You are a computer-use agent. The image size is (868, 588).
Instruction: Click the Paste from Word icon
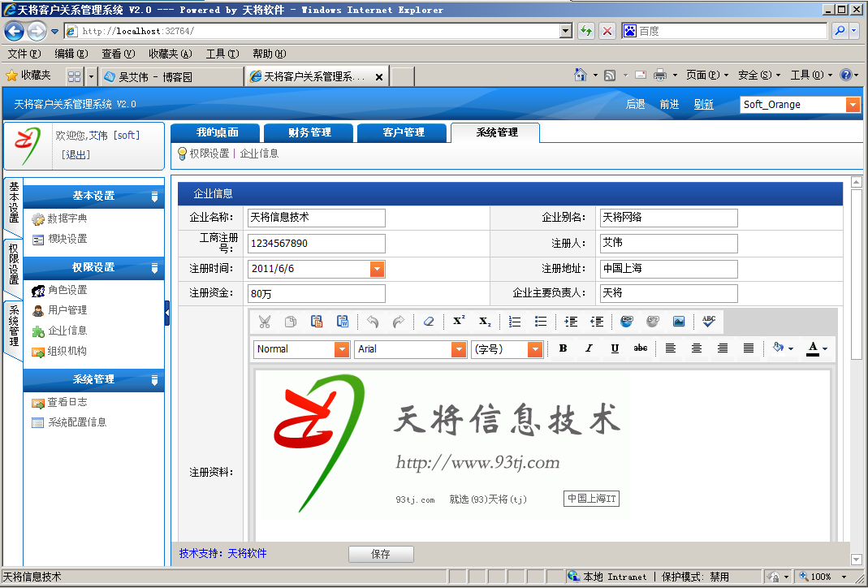(343, 322)
